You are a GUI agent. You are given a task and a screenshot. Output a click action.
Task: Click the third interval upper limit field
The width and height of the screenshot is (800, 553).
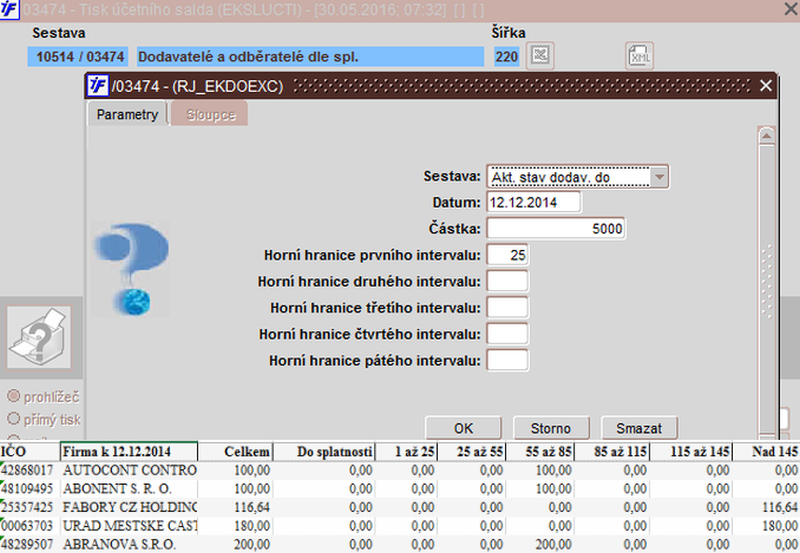[508, 308]
